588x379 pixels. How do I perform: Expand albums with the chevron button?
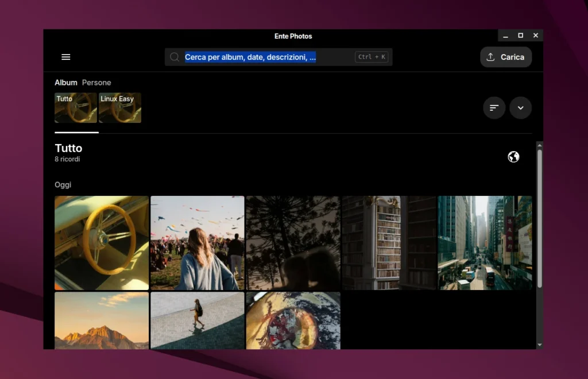(x=520, y=108)
